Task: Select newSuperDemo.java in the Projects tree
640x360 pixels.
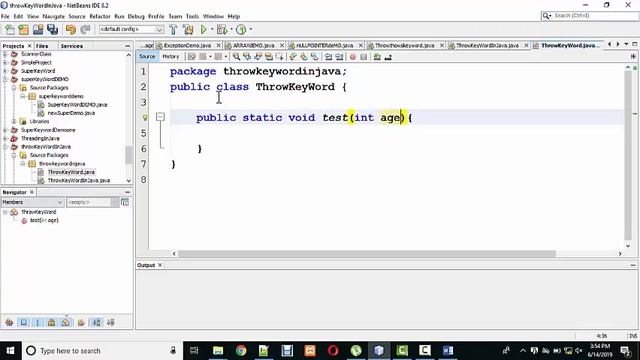Action: click(x=71, y=113)
